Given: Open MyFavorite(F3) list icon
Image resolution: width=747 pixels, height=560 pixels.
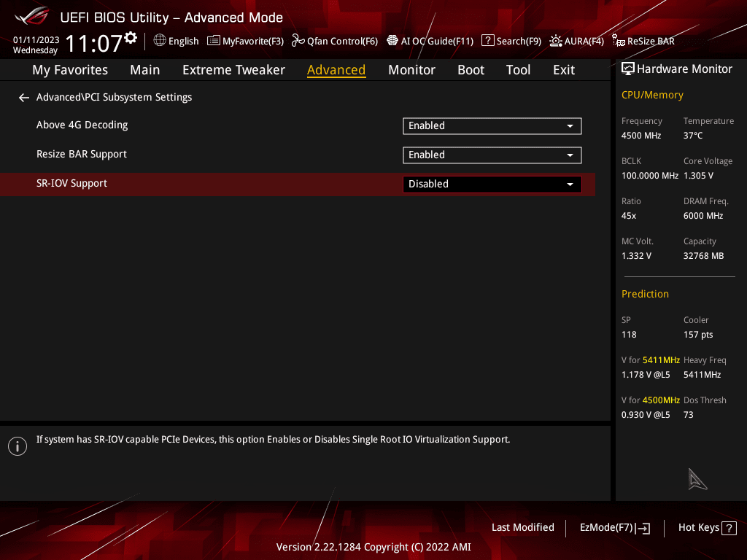Looking at the screenshot, I should [214, 41].
